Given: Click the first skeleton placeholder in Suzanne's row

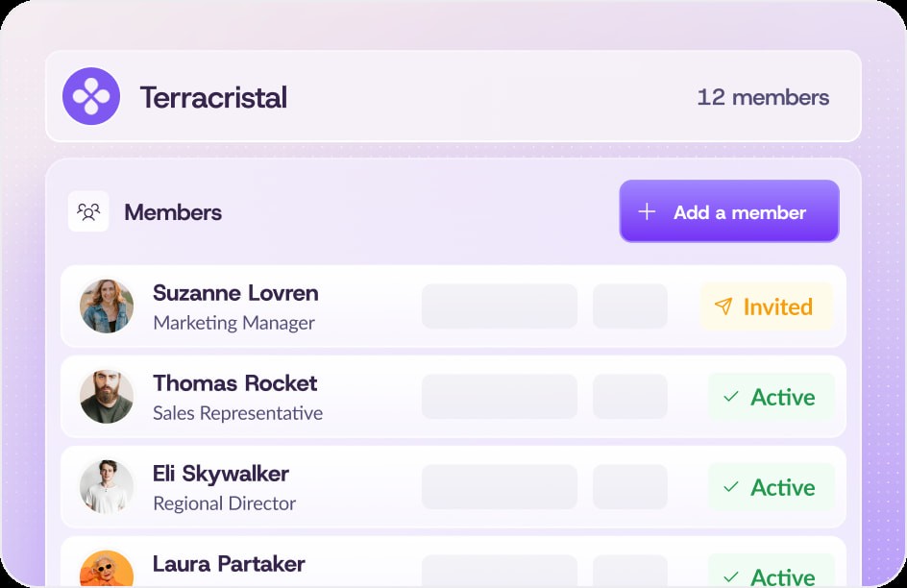Looking at the screenshot, I should point(499,306).
